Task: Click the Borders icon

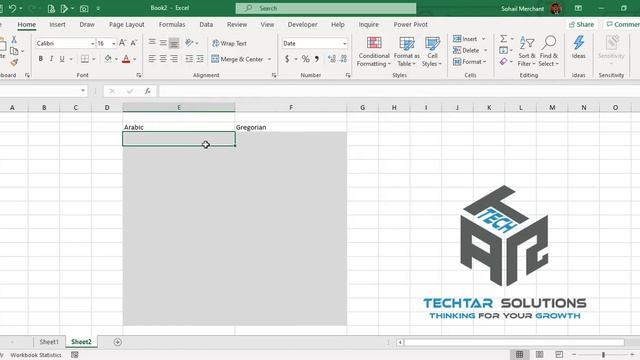Action: click(x=84, y=59)
